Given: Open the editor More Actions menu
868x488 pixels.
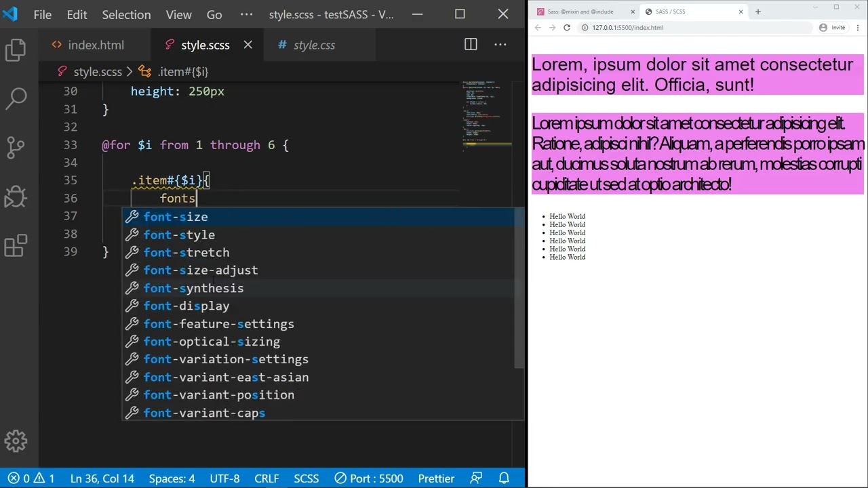Looking at the screenshot, I should tap(500, 45).
